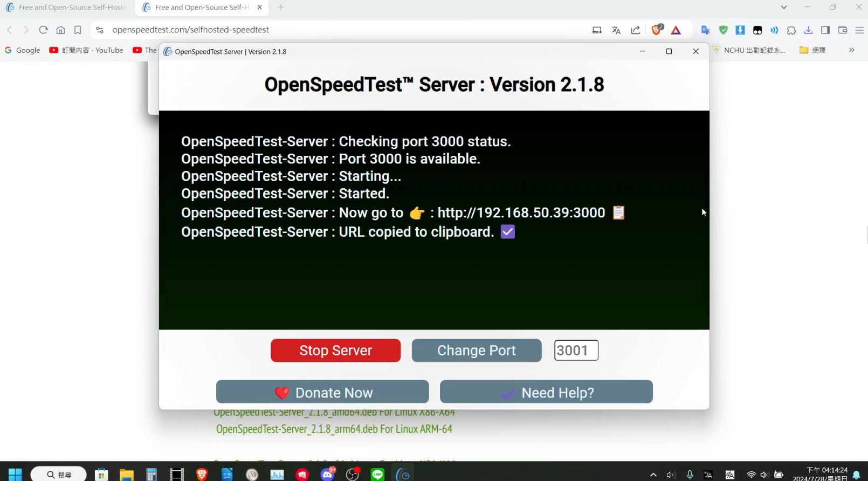
Task: Open a new browser tab with plus button
Action: 281,8
